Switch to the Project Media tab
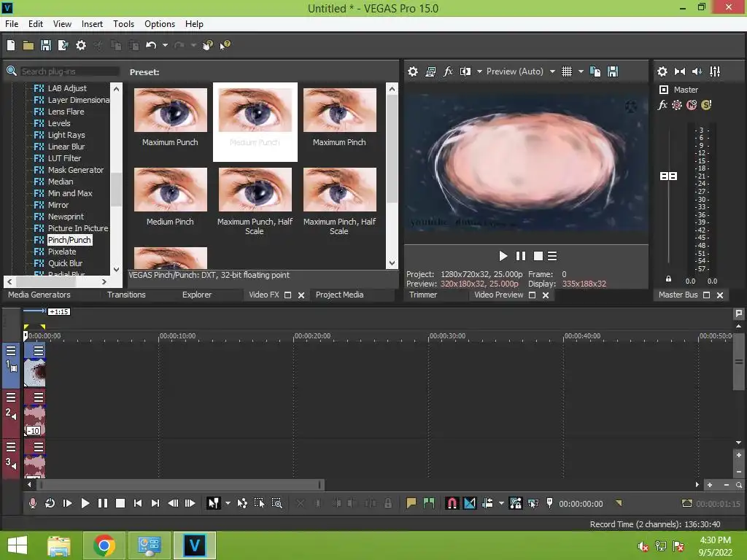747x560 pixels. pyautogui.click(x=340, y=295)
